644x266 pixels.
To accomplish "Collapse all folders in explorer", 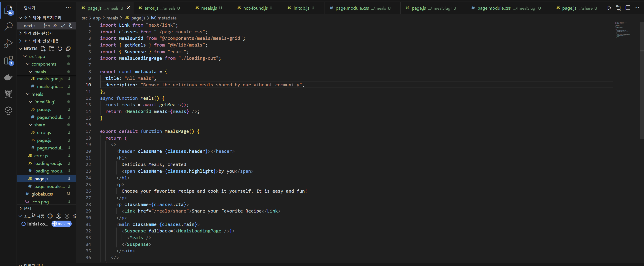I will [x=68, y=49].
